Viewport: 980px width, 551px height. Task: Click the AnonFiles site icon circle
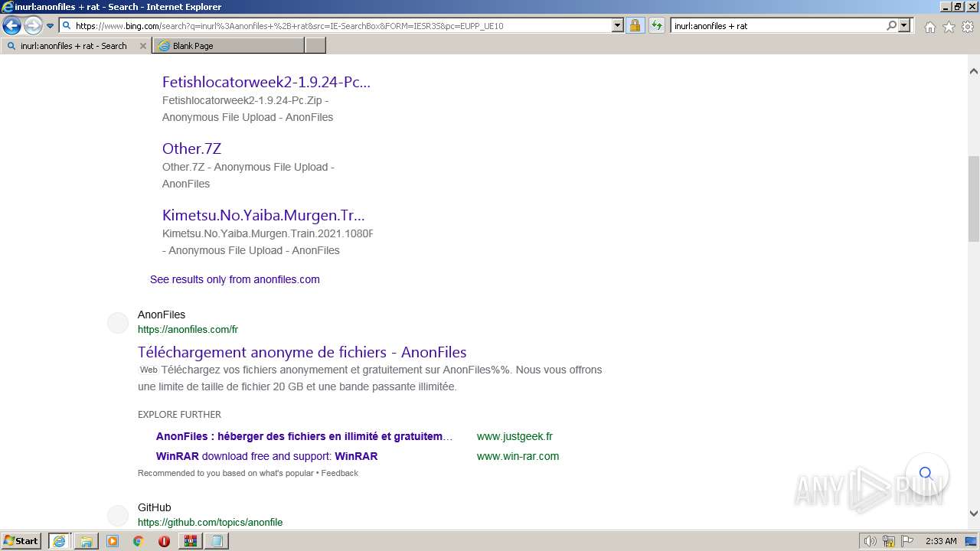pos(118,323)
